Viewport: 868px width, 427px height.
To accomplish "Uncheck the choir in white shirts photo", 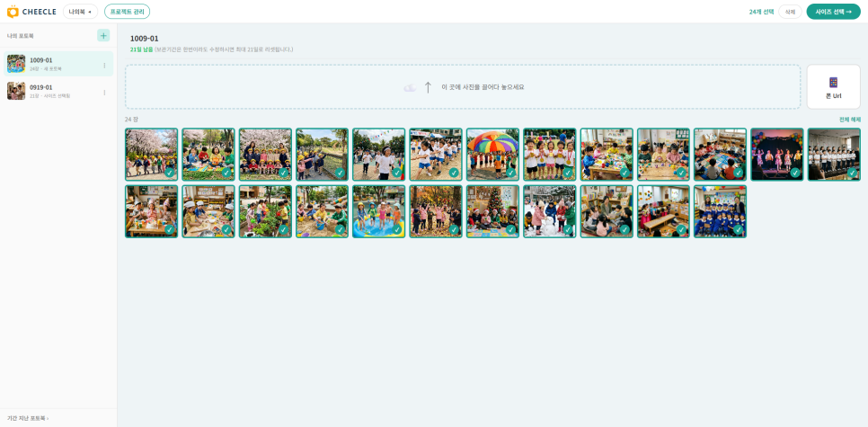I will point(853,173).
